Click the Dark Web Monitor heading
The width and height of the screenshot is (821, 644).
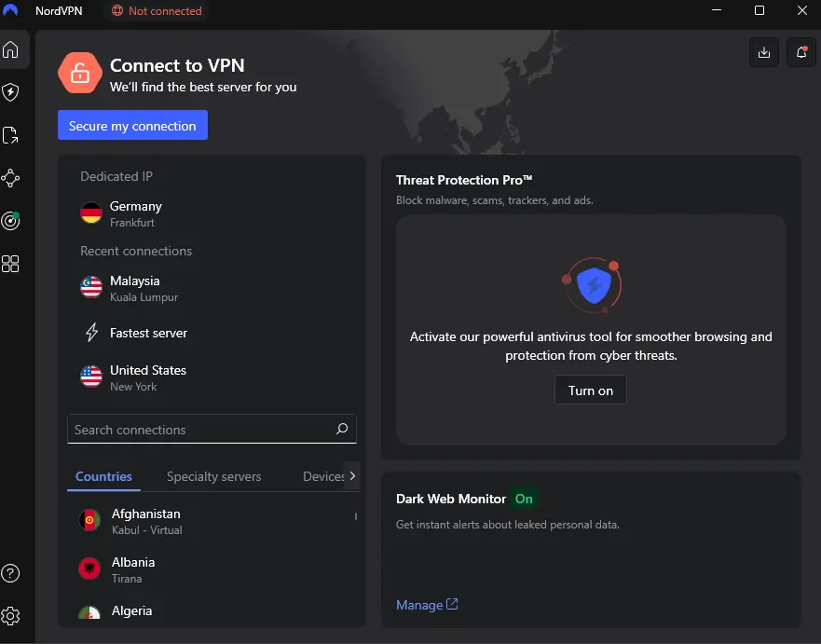click(451, 499)
